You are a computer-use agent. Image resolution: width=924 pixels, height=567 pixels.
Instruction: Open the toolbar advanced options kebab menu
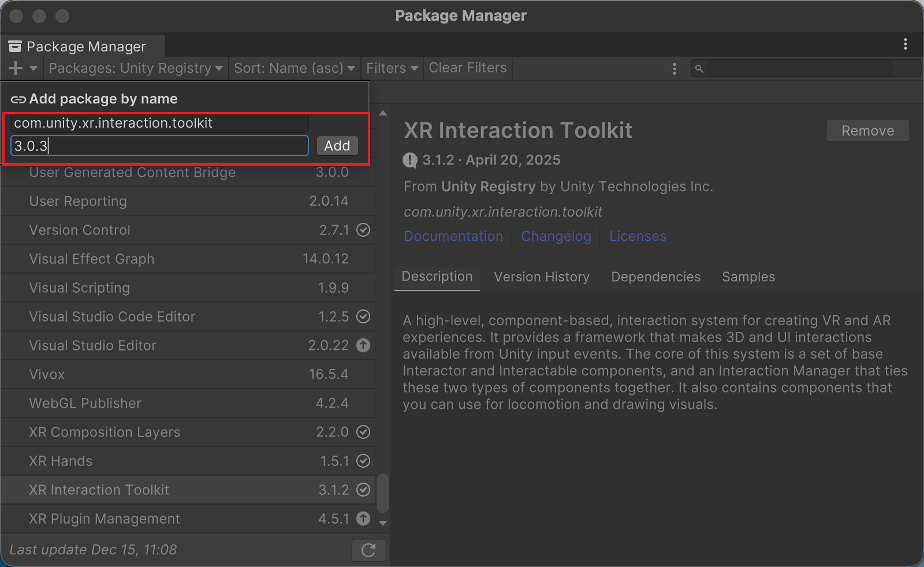674,69
